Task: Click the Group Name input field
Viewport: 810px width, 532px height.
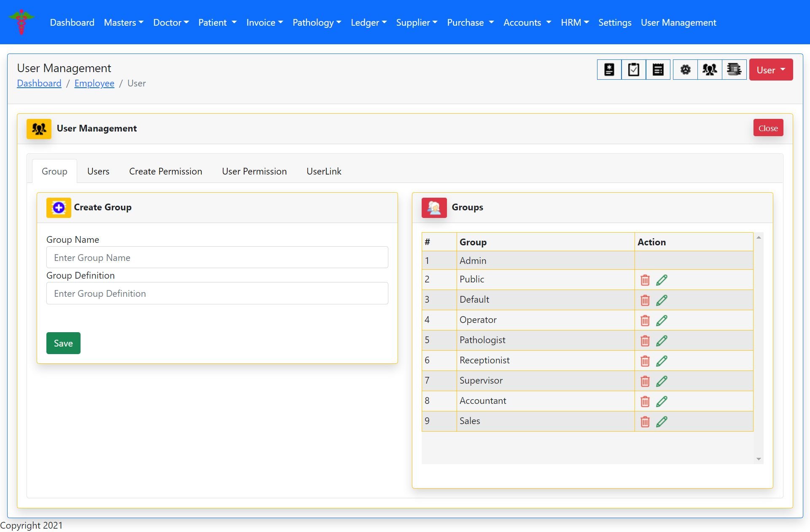Action: click(217, 258)
